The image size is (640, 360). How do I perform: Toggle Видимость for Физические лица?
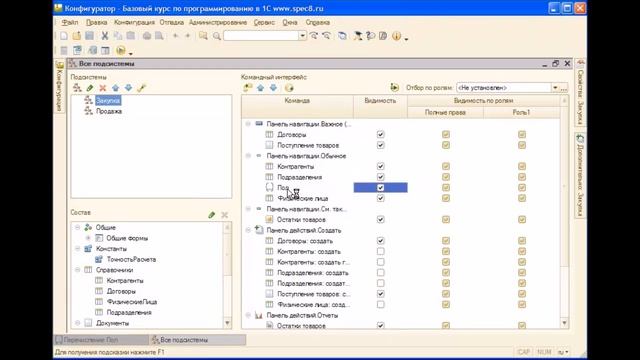(x=380, y=198)
